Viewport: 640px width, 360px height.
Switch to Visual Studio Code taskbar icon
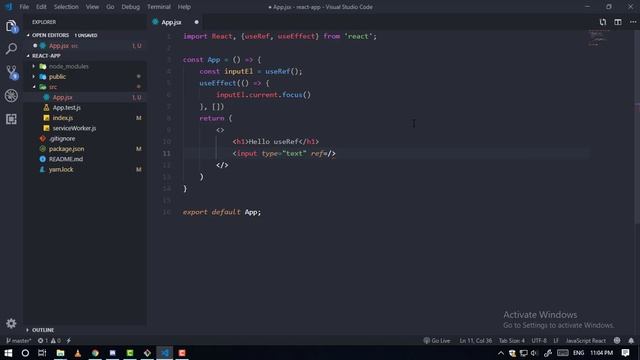coord(165,353)
